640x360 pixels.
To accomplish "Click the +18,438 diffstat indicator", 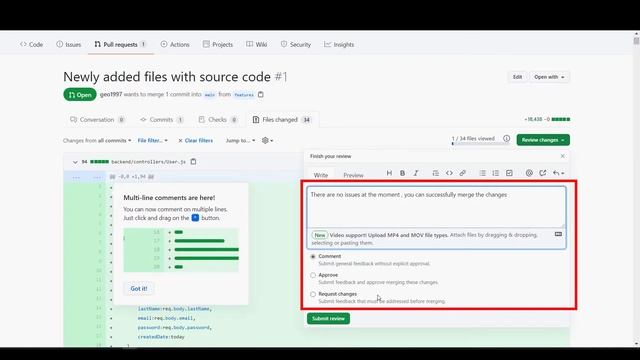I will 547,119.
